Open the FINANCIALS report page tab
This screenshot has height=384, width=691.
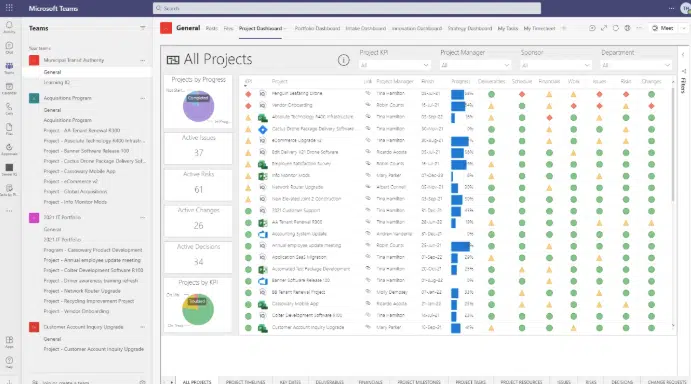pos(370,381)
